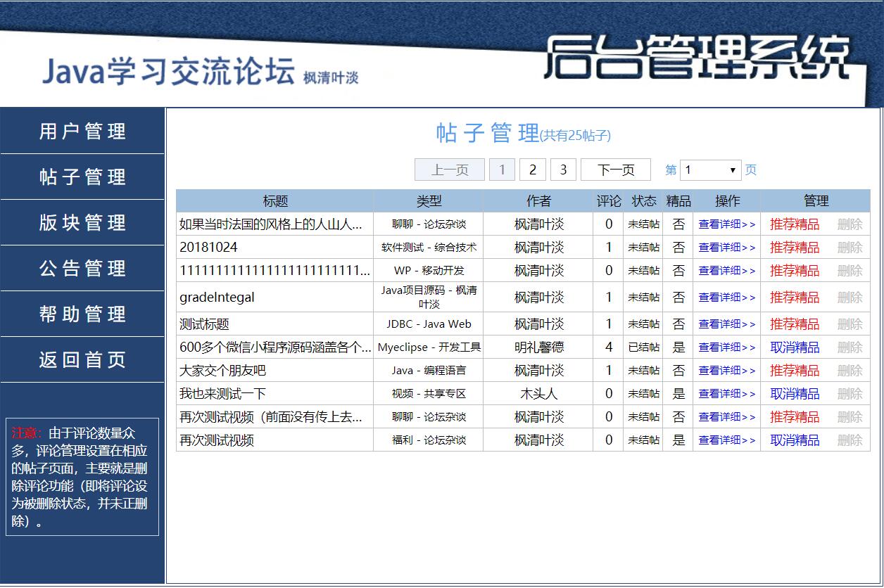Select 返回首页 in the sidebar

pos(82,360)
